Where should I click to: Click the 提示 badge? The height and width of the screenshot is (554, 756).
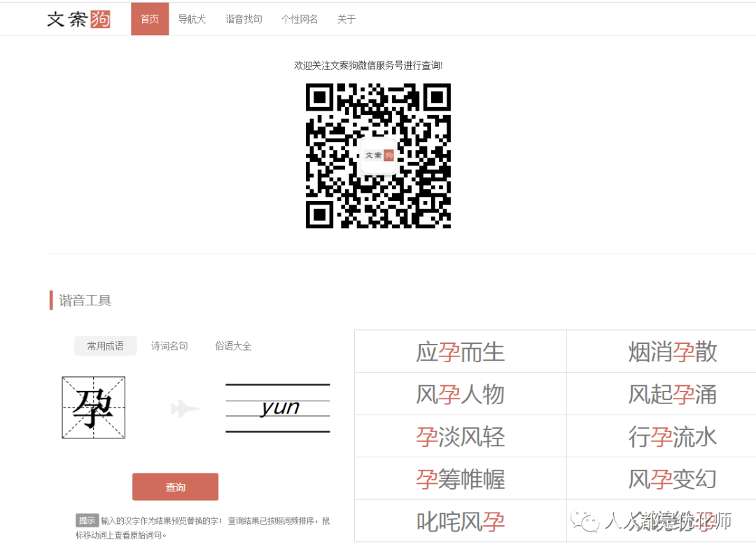point(87,520)
